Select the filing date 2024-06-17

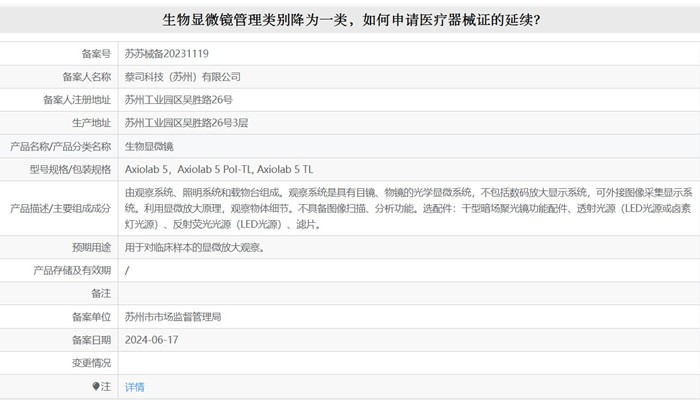[152, 339]
